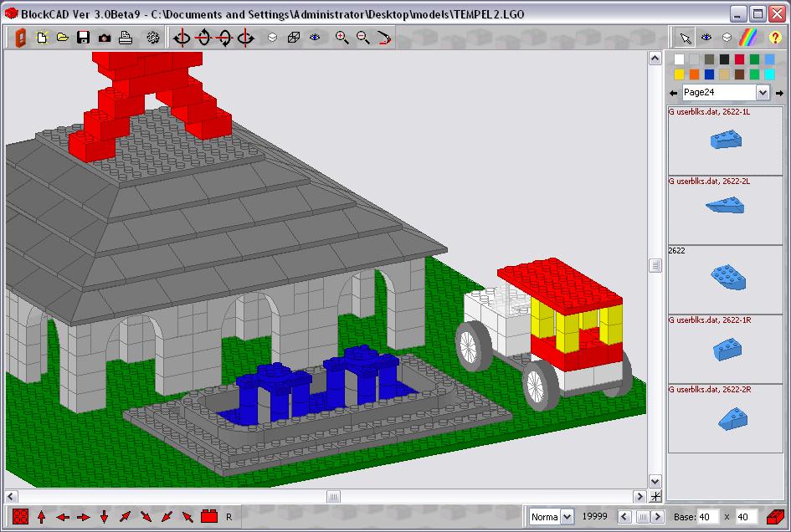Go to next block page with right arrow

coord(779,94)
